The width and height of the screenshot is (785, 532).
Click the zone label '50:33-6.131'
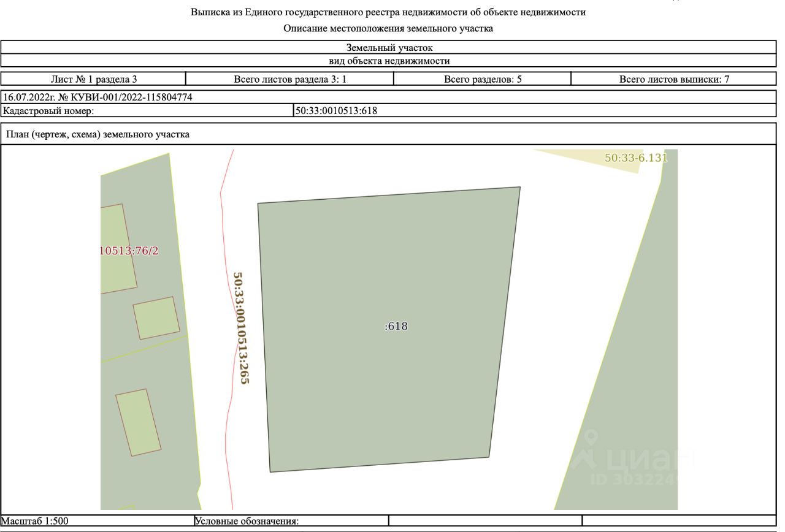pyautogui.click(x=635, y=158)
